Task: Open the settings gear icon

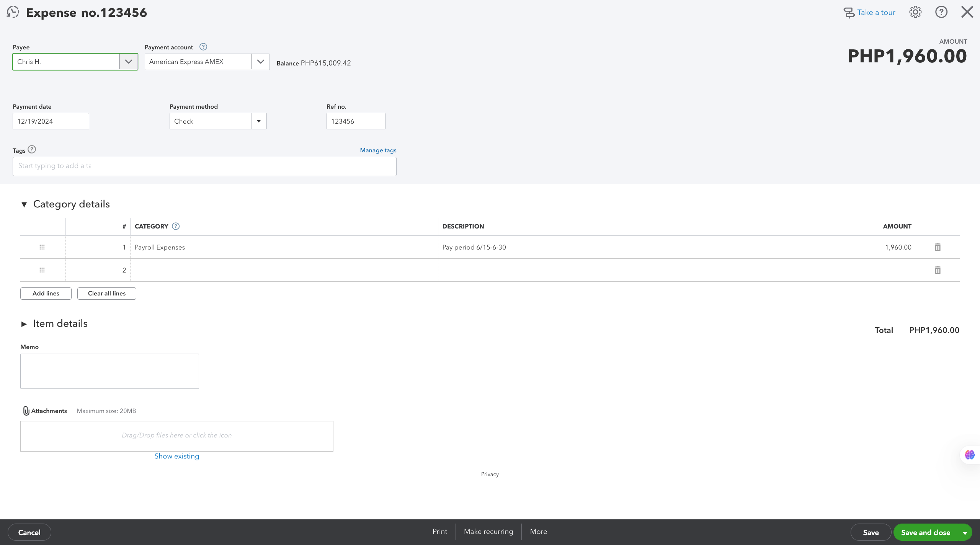Action: [915, 12]
